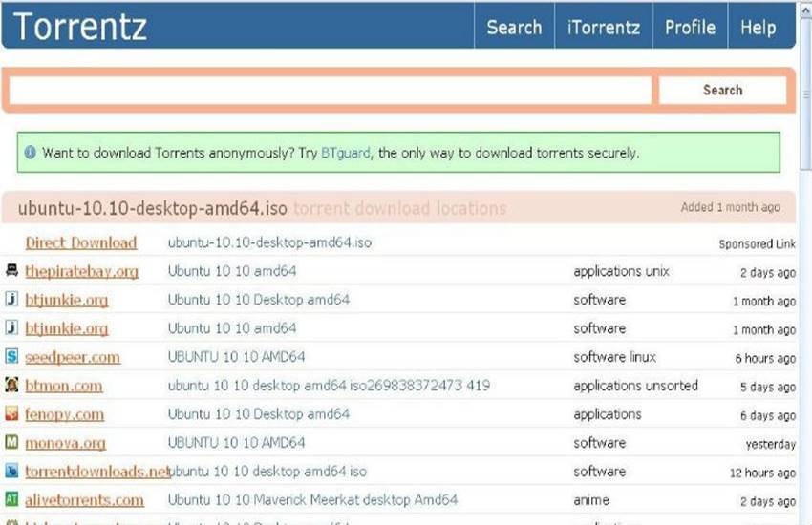The image size is (812, 525).
Task: Click the torrentdownloads.net site favicon
Action: (11, 472)
